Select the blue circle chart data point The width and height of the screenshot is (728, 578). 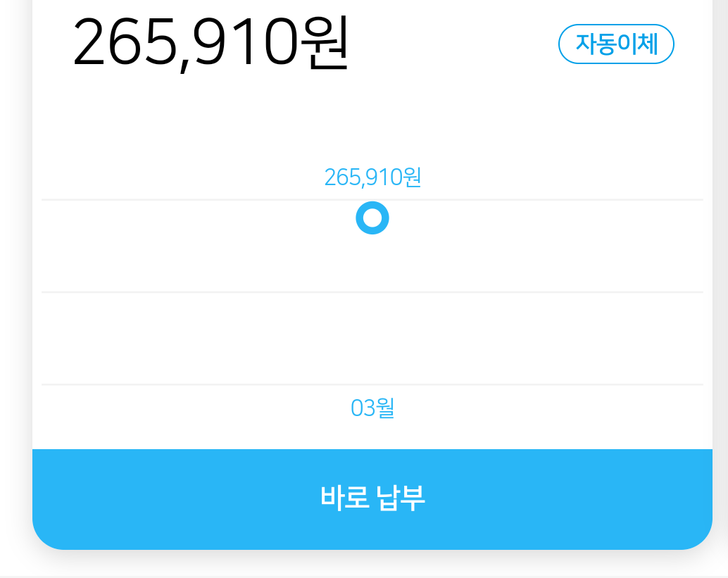(x=372, y=218)
